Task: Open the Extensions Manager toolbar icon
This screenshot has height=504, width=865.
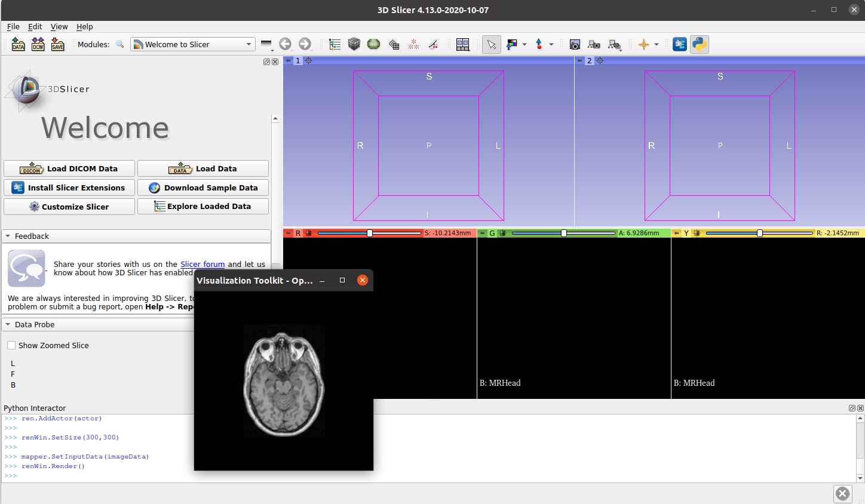Action: pyautogui.click(x=679, y=44)
